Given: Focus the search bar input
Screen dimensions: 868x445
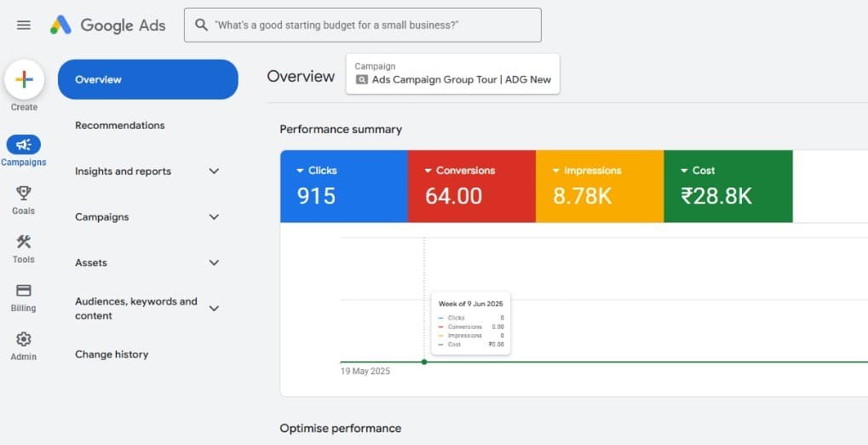Looking at the screenshot, I should tap(363, 25).
